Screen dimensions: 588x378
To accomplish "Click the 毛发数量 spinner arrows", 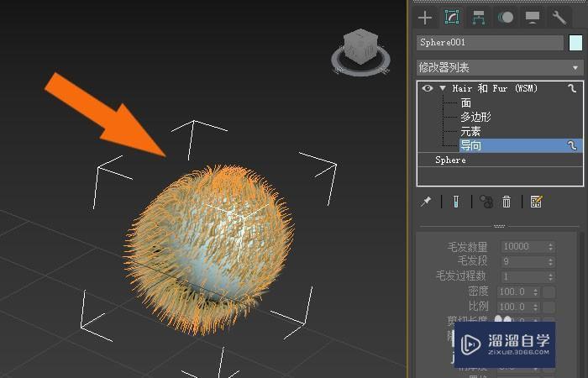I will (x=551, y=247).
